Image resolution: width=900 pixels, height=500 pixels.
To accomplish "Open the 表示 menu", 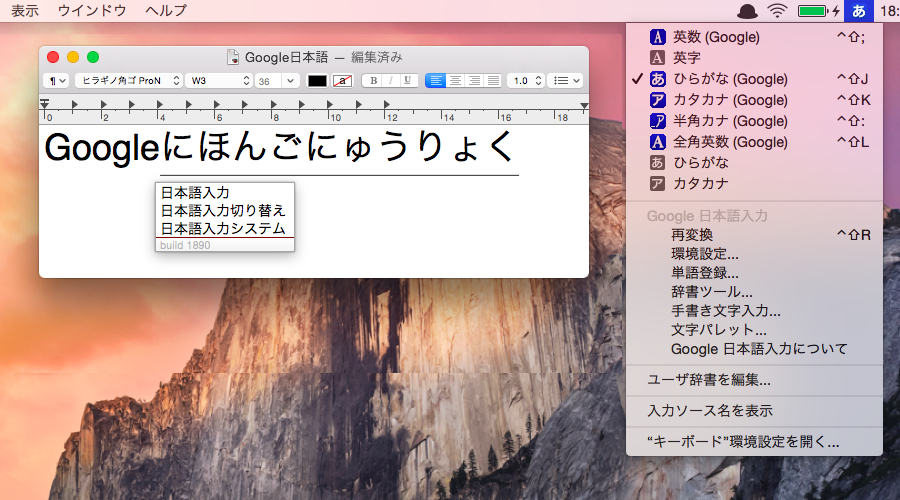I will click(25, 11).
